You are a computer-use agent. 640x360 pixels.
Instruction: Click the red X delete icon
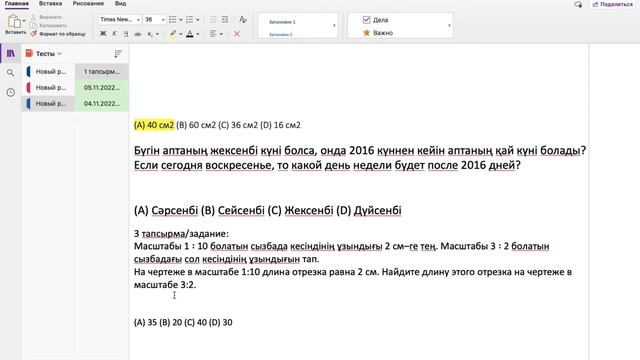pos(237,34)
